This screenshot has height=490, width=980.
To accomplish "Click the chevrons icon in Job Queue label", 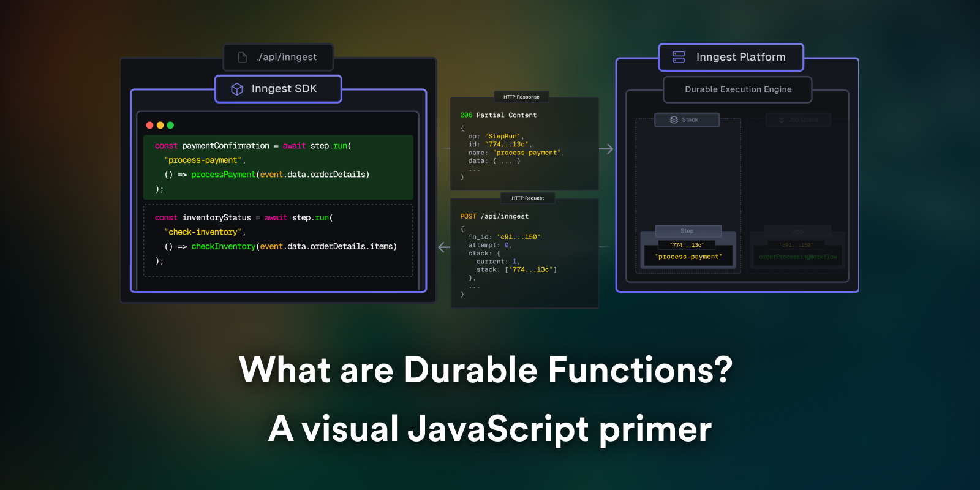I will point(782,119).
